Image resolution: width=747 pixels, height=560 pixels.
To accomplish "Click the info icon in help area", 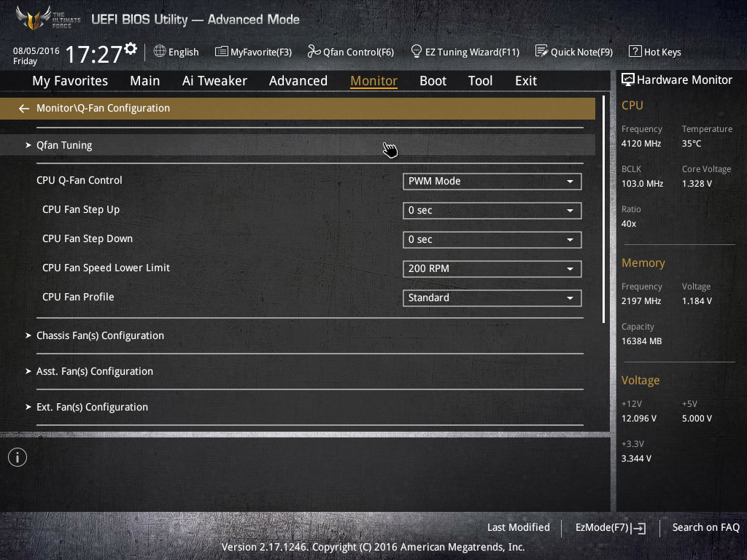I will (x=18, y=458).
